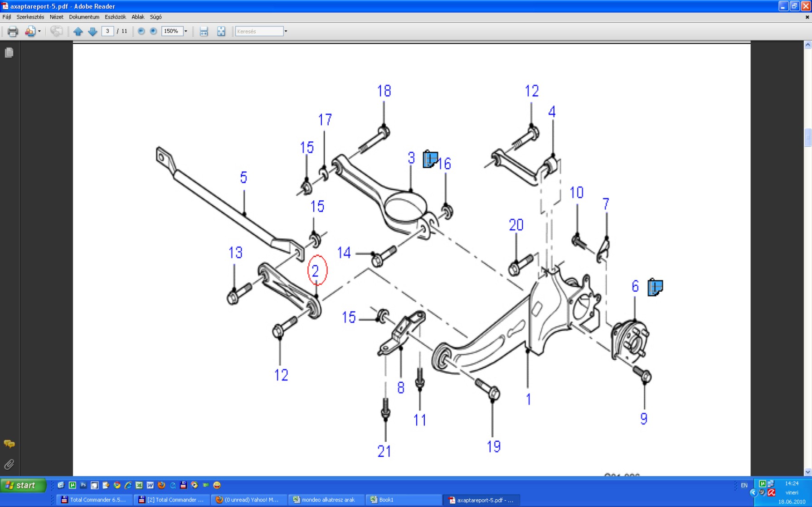
Task: Click the Print icon in toolbar
Action: pyautogui.click(x=13, y=31)
